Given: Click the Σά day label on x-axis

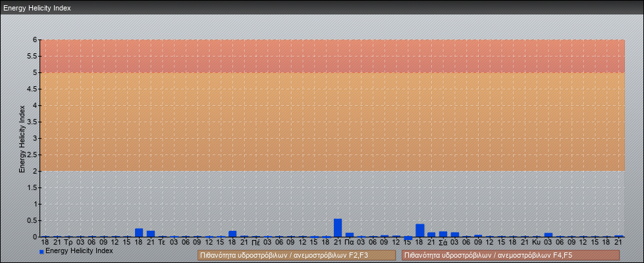Looking at the screenshot, I should click(443, 243).
